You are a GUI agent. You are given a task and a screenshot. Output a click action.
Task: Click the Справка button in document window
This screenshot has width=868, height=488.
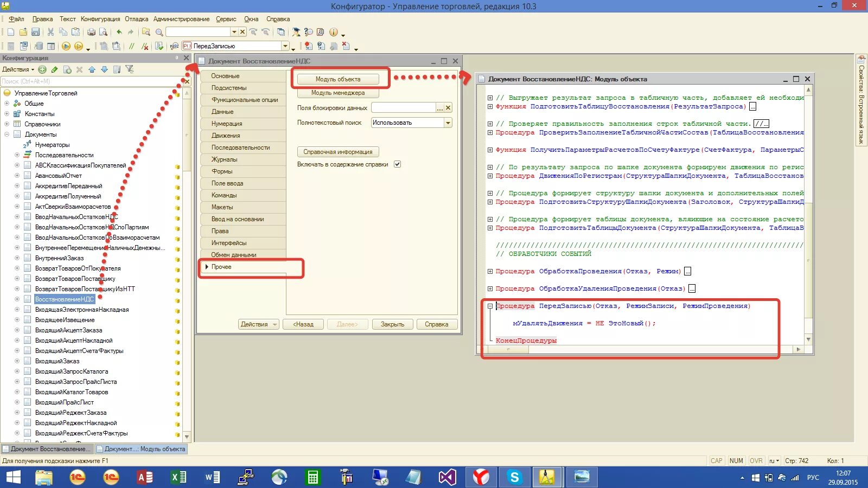[437, 324]
